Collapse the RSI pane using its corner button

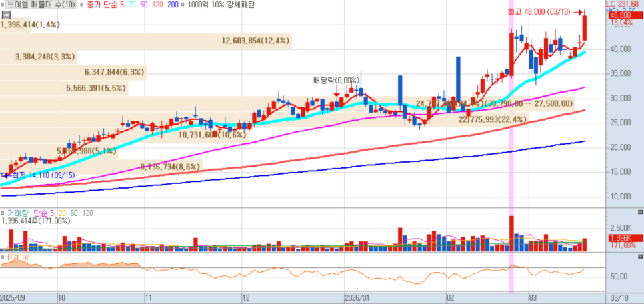[640, 257]
